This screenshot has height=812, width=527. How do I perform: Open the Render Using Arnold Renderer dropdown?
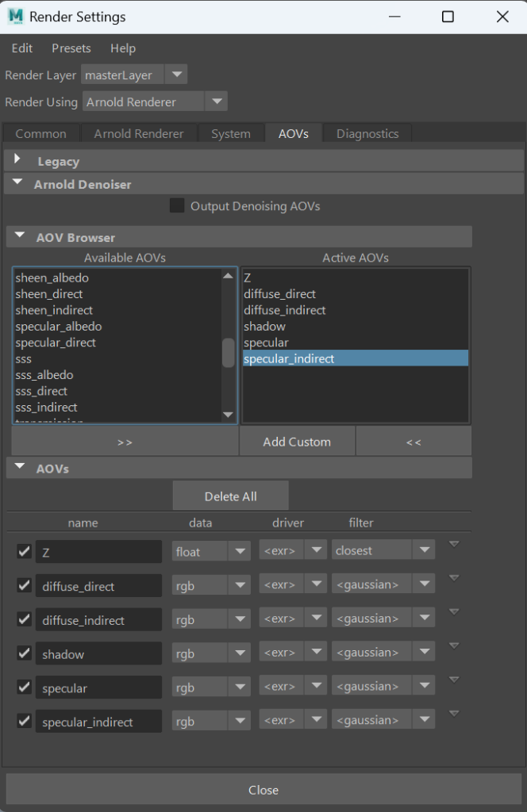tap(155, 101)
